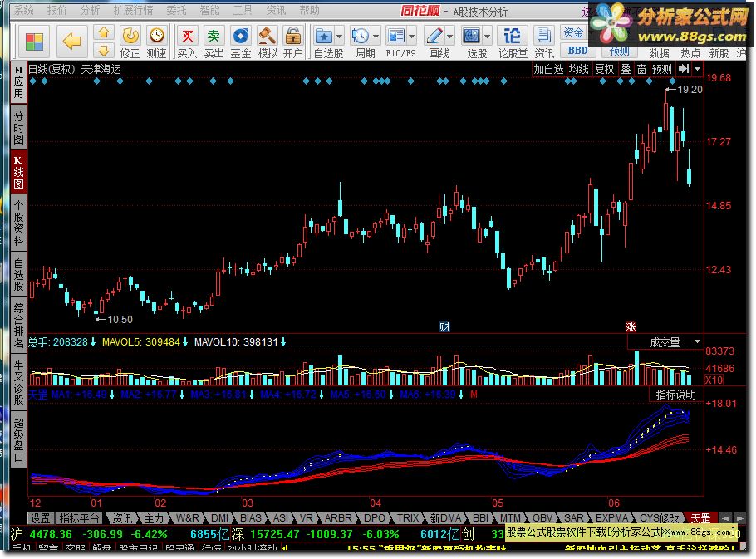Open the 系统 menu
Image resolution: width=756 pixels, height=559 pixels.
click(23, 10)
